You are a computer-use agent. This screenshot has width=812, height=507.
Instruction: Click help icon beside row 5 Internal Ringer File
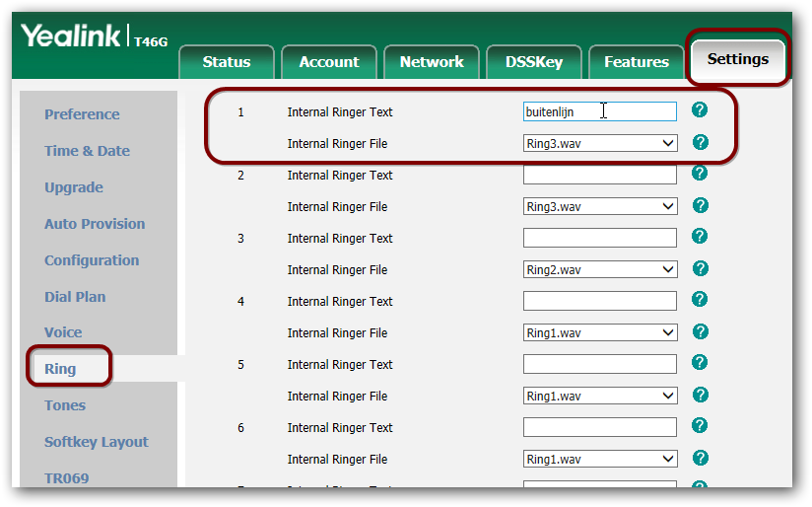(700, 395)
